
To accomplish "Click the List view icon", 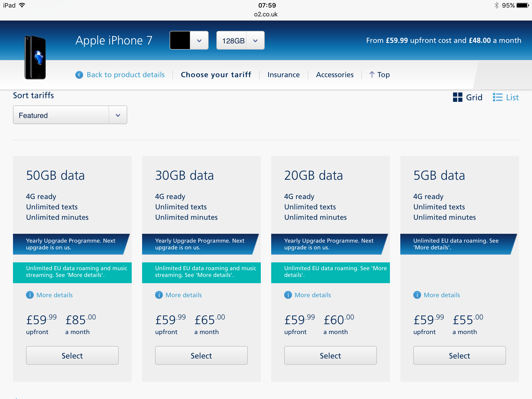I will point(497,97).
